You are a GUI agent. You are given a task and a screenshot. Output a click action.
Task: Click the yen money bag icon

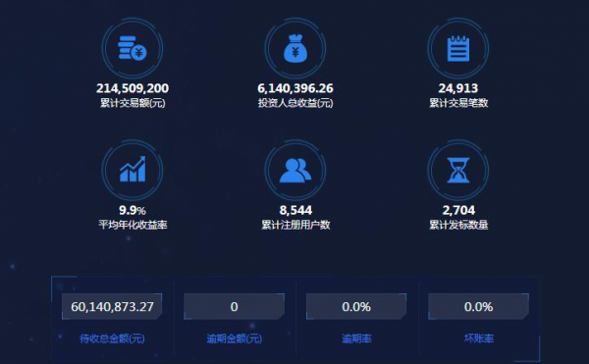(295, 48)
